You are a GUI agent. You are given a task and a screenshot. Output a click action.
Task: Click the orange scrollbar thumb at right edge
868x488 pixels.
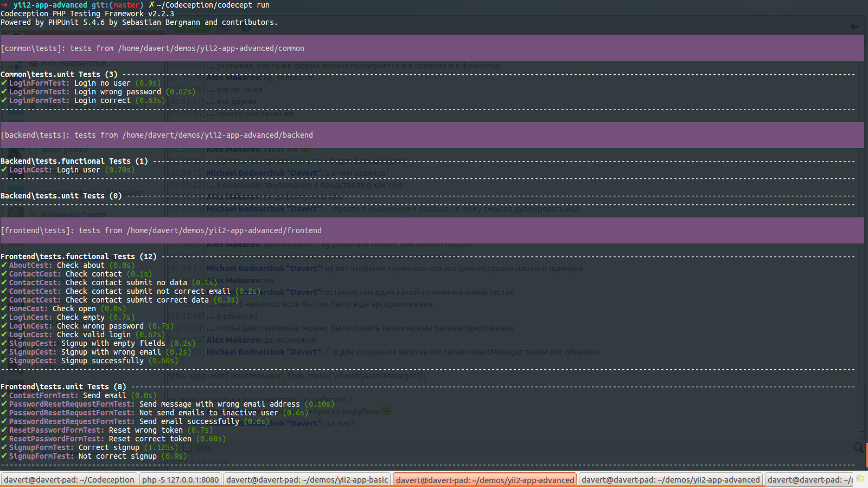[x=866, y=454]
